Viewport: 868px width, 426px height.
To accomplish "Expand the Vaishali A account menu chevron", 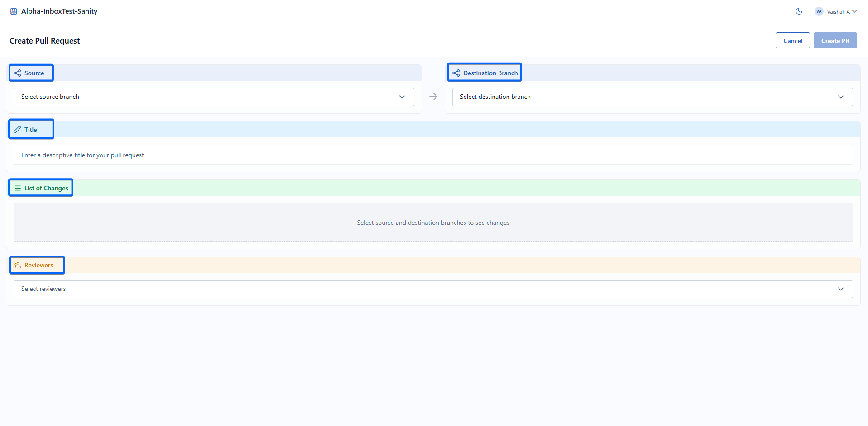I will (854, 11).
